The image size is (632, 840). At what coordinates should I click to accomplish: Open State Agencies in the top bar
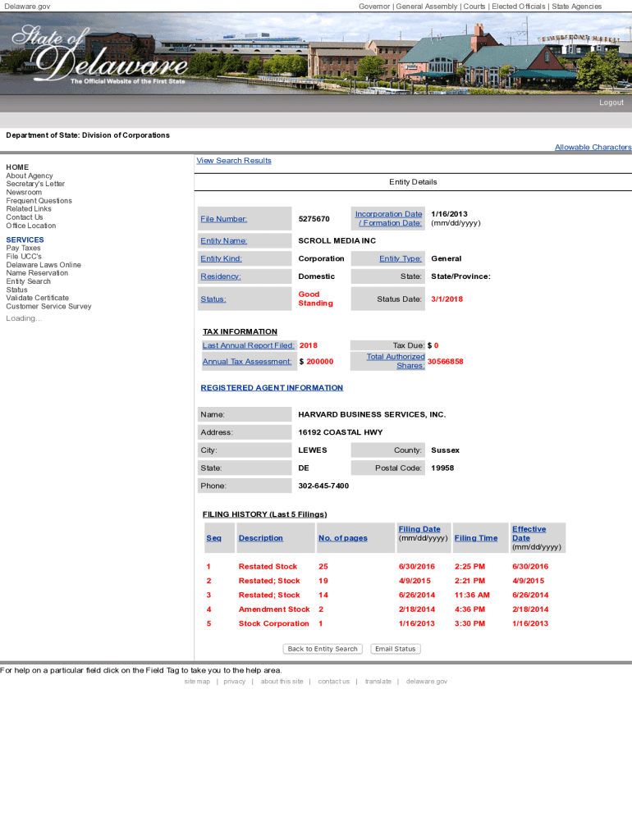[x=576, y=7]
